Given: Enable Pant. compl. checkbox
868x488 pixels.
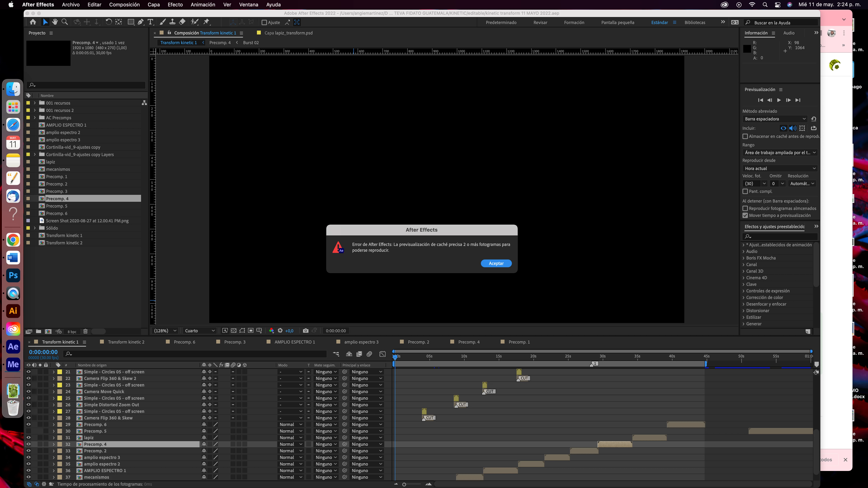Looking at the screenshot, I should [745, 191].
